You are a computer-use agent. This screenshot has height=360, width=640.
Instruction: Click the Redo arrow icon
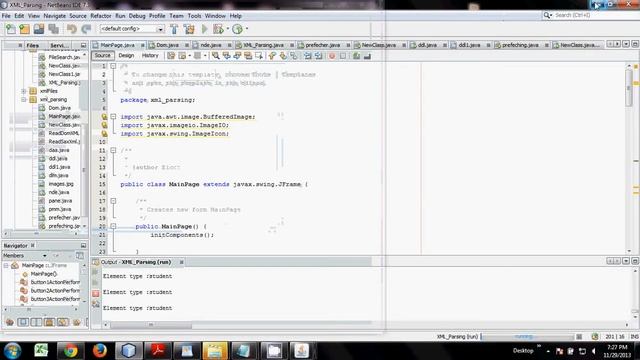pyautogui.click(x=86, y=29)
